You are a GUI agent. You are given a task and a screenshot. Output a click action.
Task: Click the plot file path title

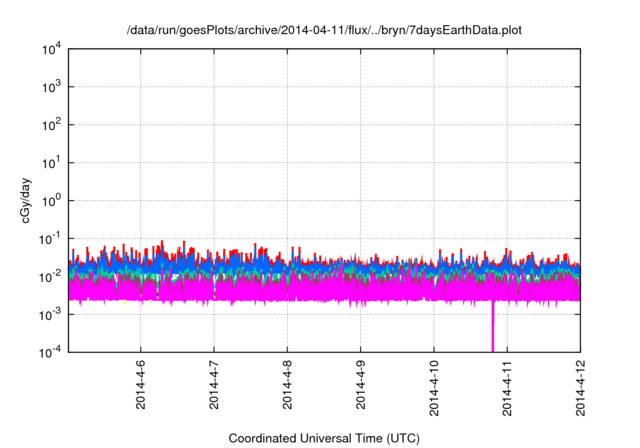[324, 30]
